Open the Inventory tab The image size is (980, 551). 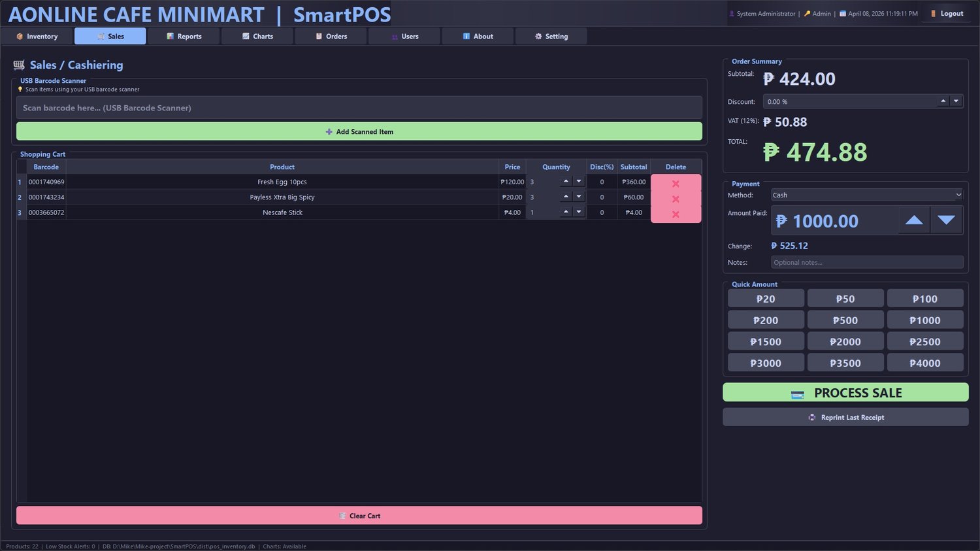(37, 36)
